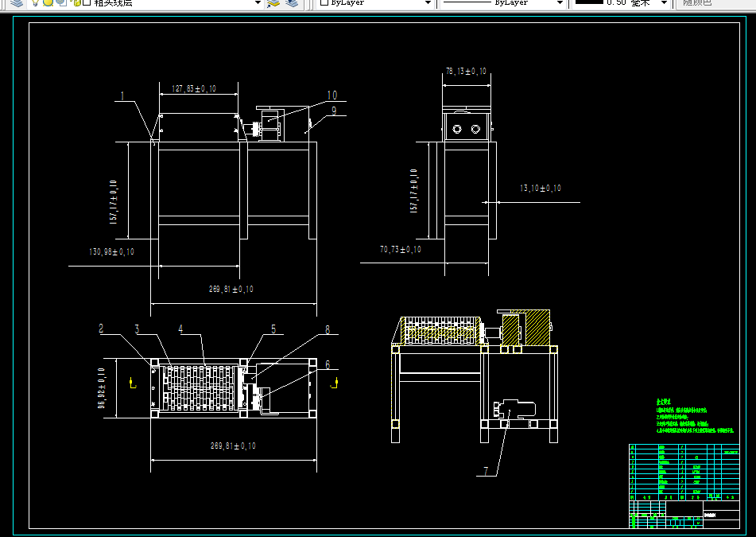Screen dimensions: 756x537
Task: Select the right yellow section marker
Action: (334, 383)
